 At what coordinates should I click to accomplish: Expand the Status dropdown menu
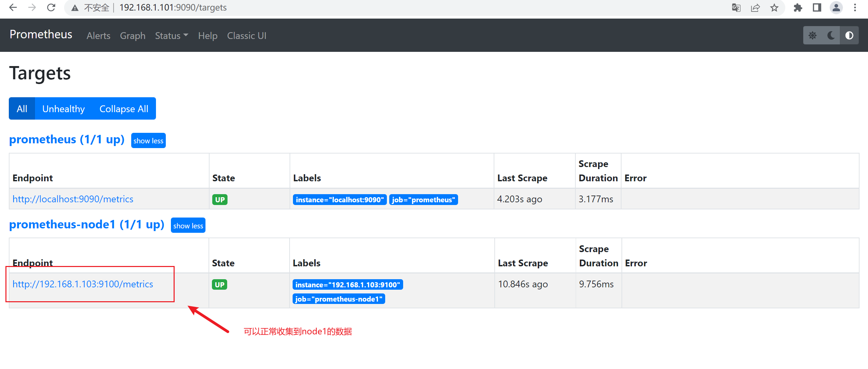point(172,36)
